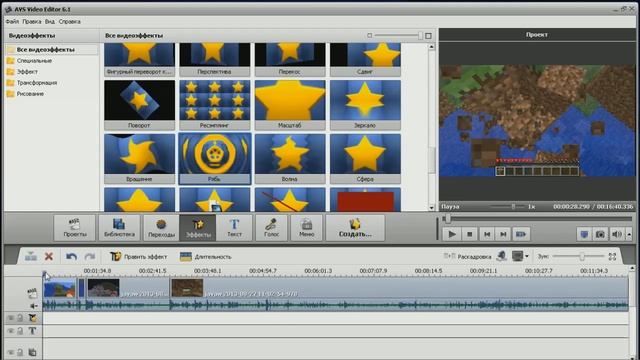
Task: Switch to Раскадровка storyboard view
Action: pyautogui.click(x=467, y=256)
